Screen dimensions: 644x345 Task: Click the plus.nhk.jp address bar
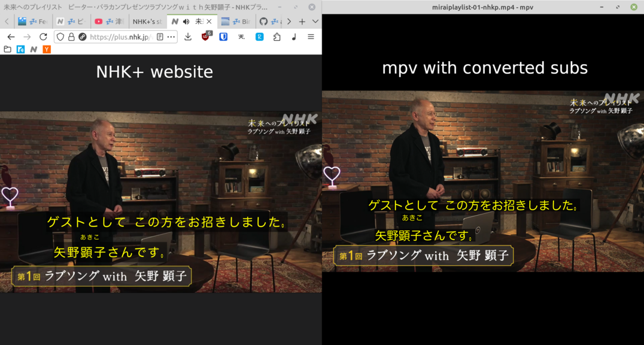click(120, 37)
